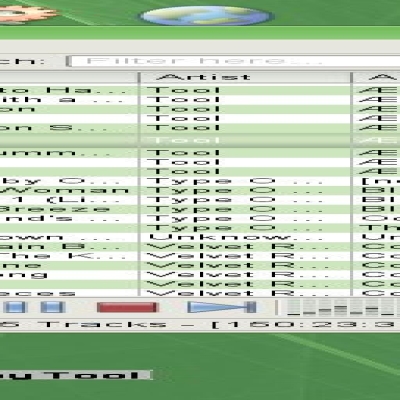Click the album cell starting '[n'
400x400 pixels.
[x=381, y=181]
